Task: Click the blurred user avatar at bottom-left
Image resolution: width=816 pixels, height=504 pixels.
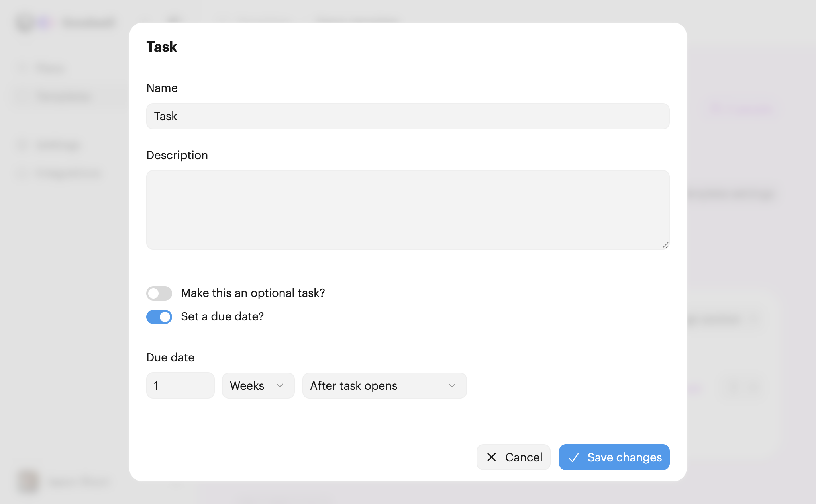Action: coord(29,481)
